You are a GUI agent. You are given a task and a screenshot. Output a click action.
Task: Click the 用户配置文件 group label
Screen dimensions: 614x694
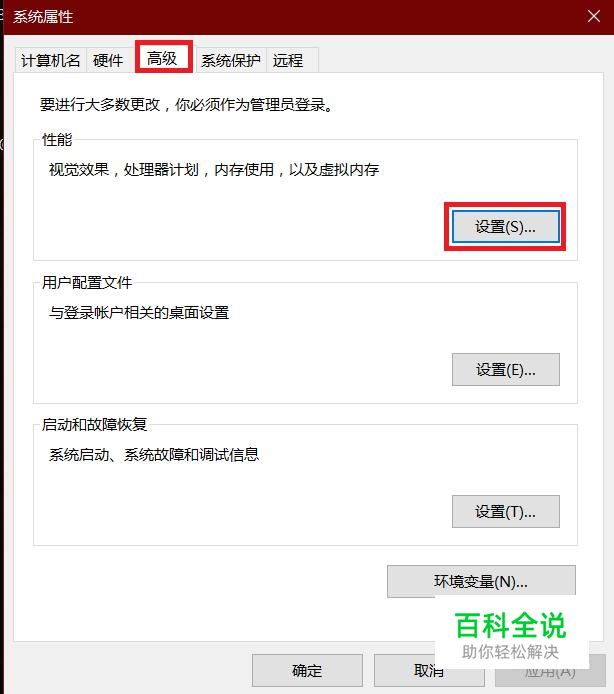pyautogui.click(x=87, y=282)
